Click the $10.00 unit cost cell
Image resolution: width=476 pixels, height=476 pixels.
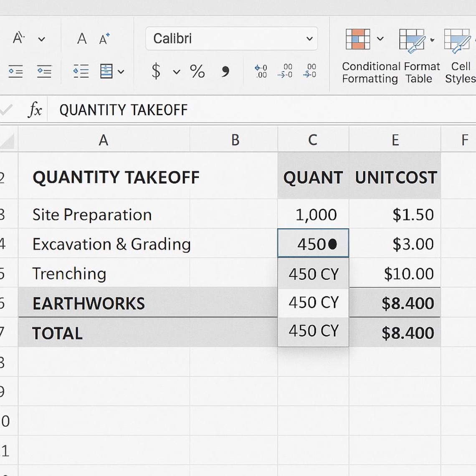tap(395, 273)
